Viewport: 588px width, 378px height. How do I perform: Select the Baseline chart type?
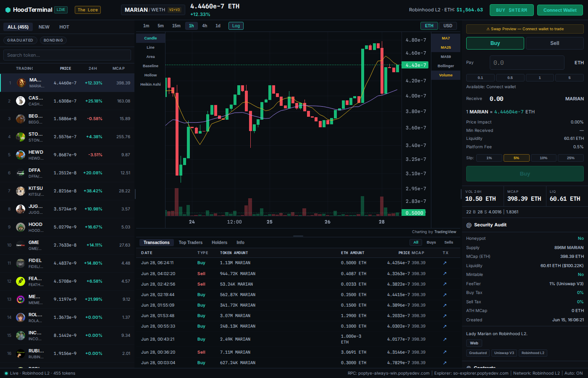(150, 66)
